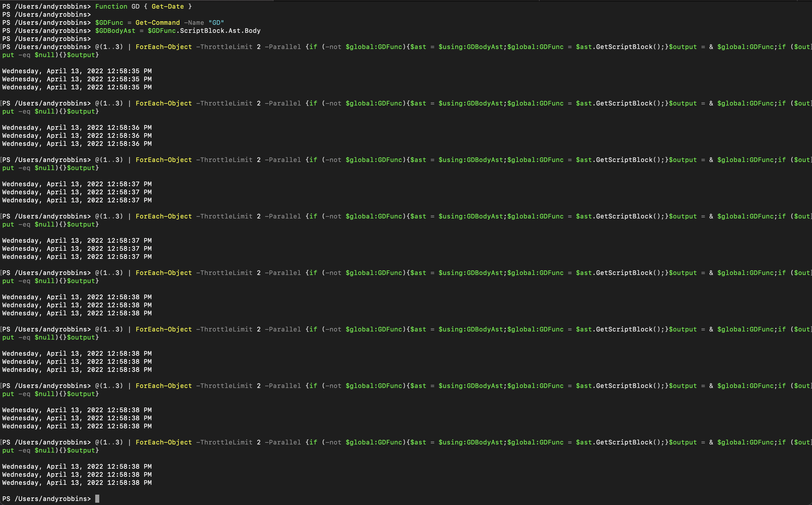
Task: Select a Wednesday, April 13 timestamp at 12:58:36
Action: (x=77, y=127)
